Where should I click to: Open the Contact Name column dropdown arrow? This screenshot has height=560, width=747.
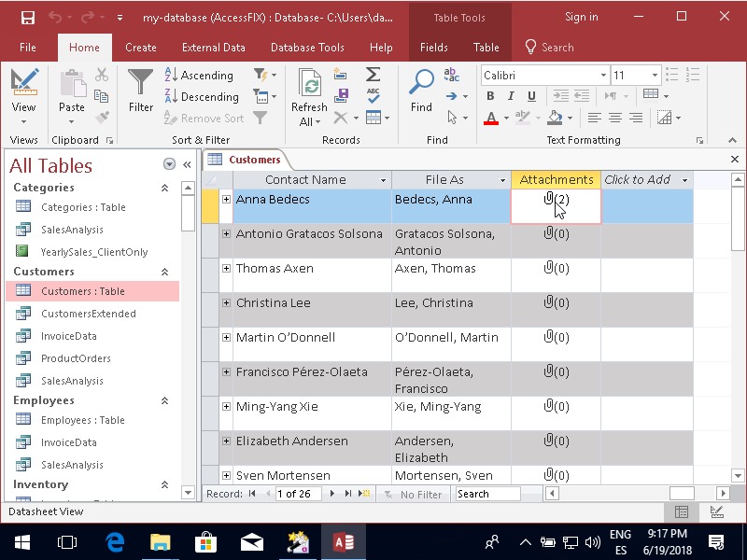tap(383, 180)
